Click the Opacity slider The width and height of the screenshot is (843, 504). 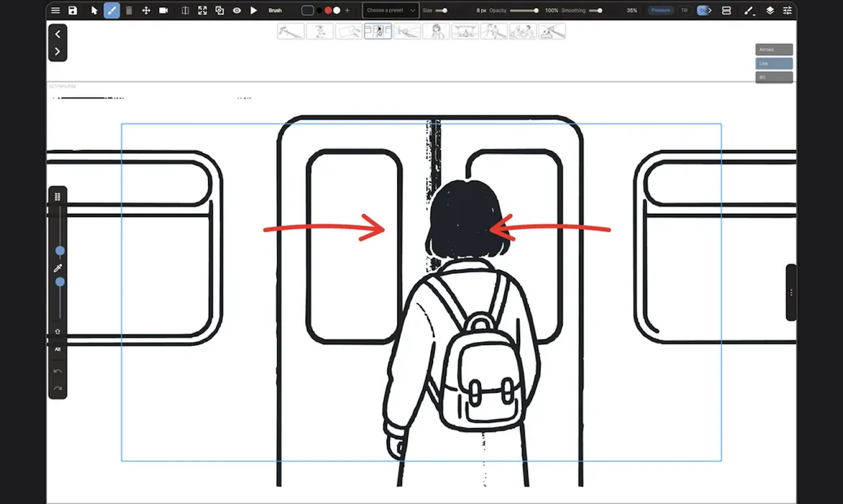524,11
